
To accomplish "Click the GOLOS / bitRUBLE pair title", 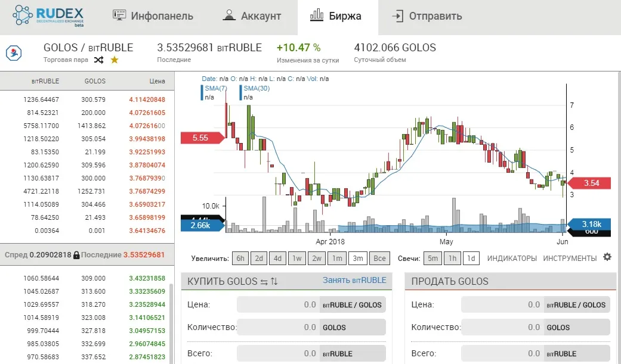I will [x=88, y=48].
